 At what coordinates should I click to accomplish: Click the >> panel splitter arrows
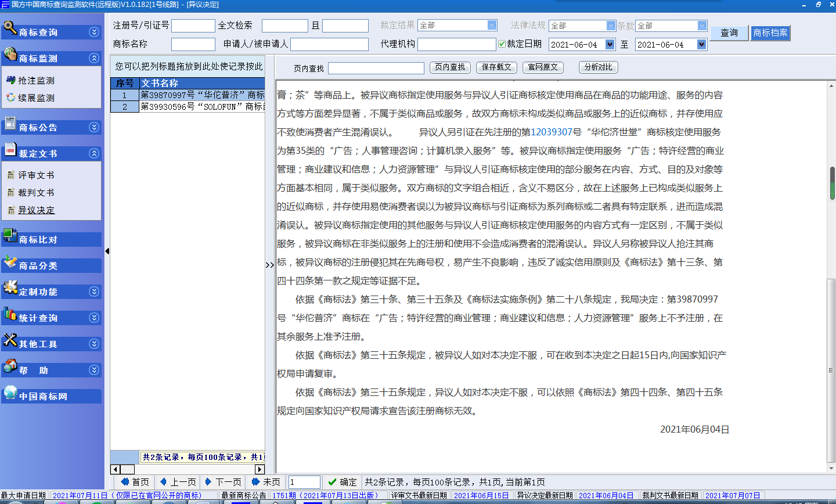[270, 265]
